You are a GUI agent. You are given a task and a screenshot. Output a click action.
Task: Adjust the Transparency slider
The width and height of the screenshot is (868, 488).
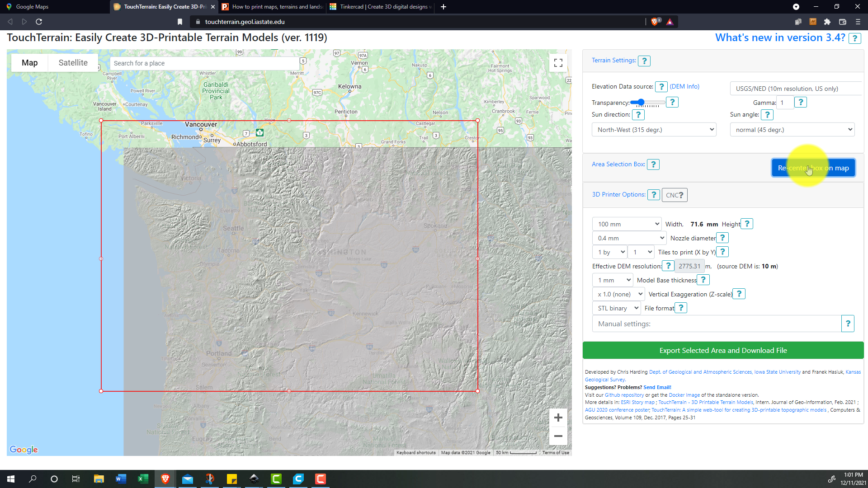click(641, 103)
